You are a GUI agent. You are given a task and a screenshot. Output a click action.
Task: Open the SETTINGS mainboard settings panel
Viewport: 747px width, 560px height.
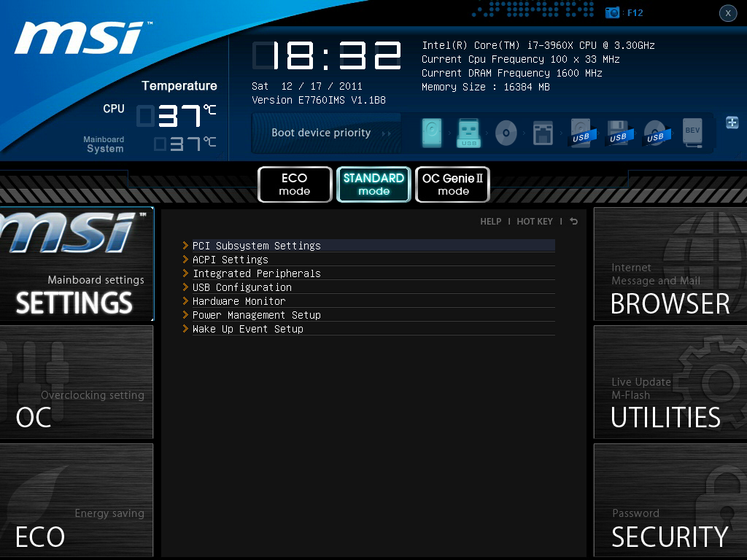(x=77, y=264)
